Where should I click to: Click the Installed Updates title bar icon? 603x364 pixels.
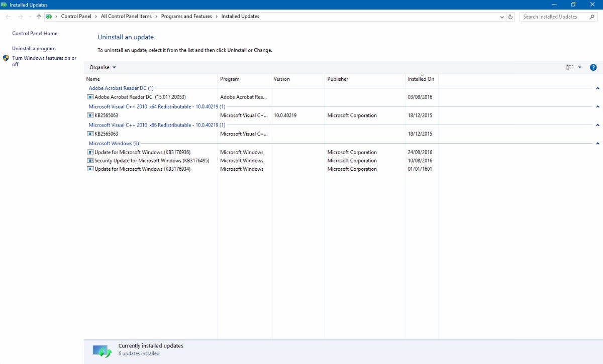tap(4, 5)
